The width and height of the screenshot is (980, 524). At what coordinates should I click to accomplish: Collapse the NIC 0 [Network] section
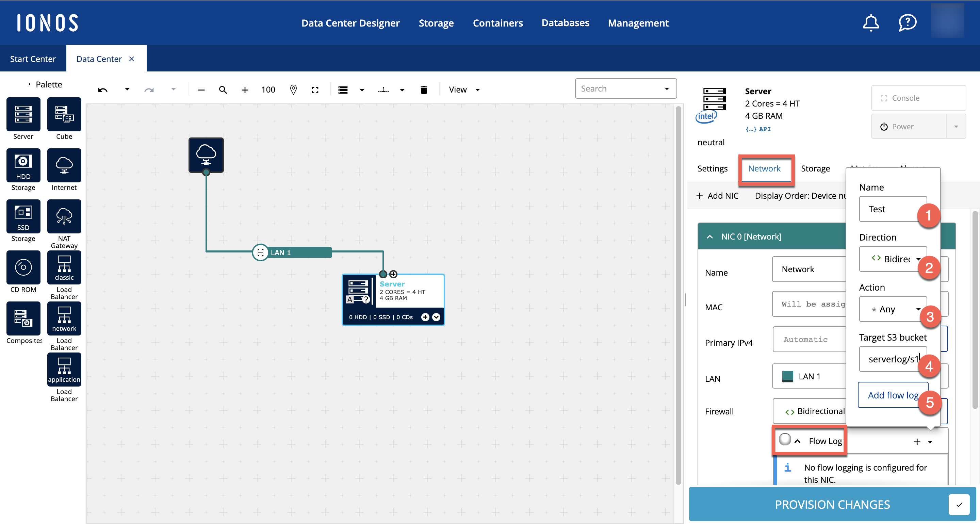point(709,237)
